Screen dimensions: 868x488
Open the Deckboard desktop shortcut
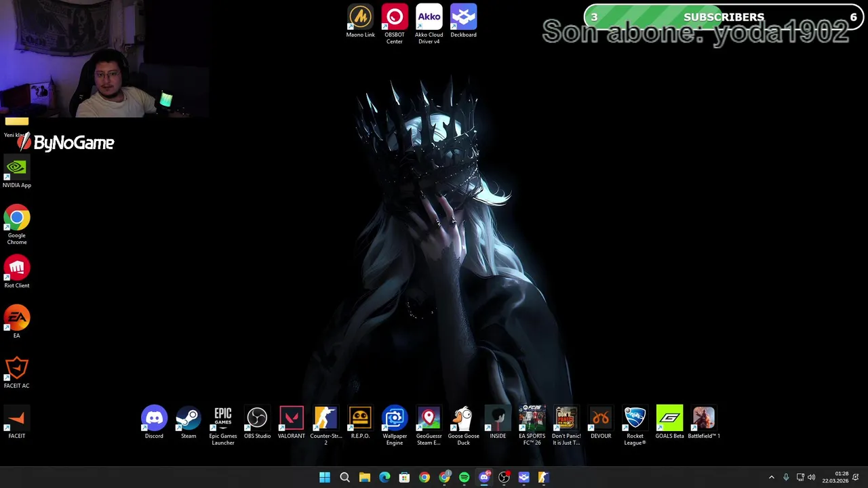463,22
